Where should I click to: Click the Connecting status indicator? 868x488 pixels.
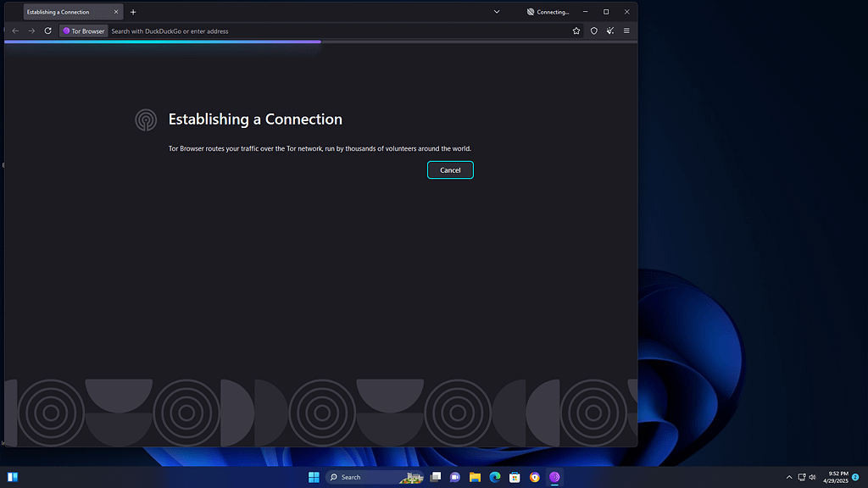click(x=548, y=12)
